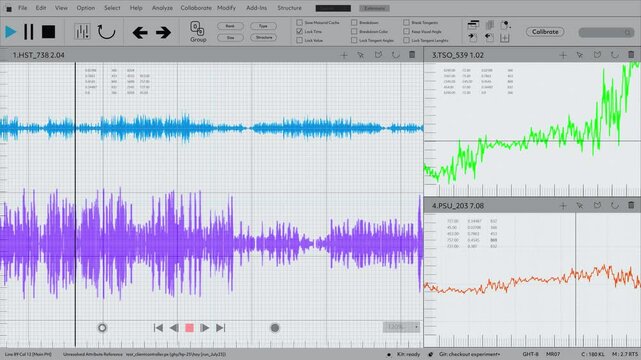
Task: Enable the Breakdown checkbox
Action: pyautogui.click(x=354, y=22)
